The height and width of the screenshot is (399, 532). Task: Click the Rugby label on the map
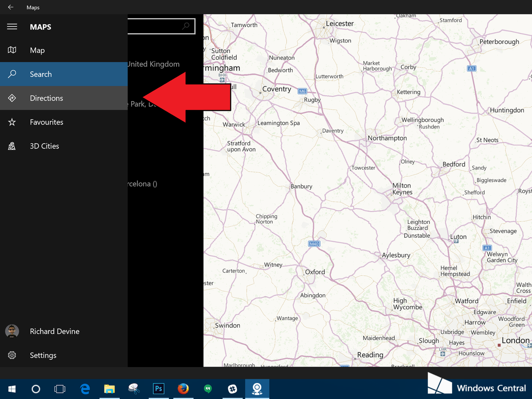click(312, 100)
